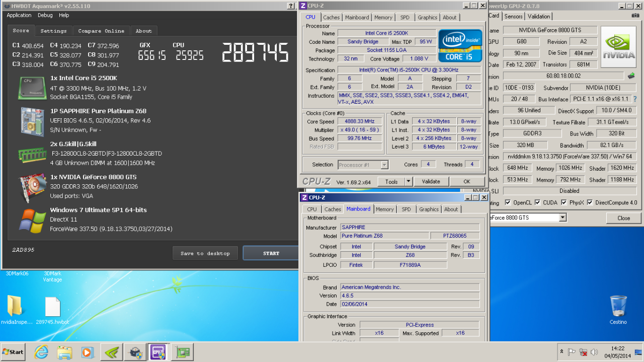Click the Close button in GPU-Z
The width and height of the screenshot is (644, 362).
click(624, 218)
